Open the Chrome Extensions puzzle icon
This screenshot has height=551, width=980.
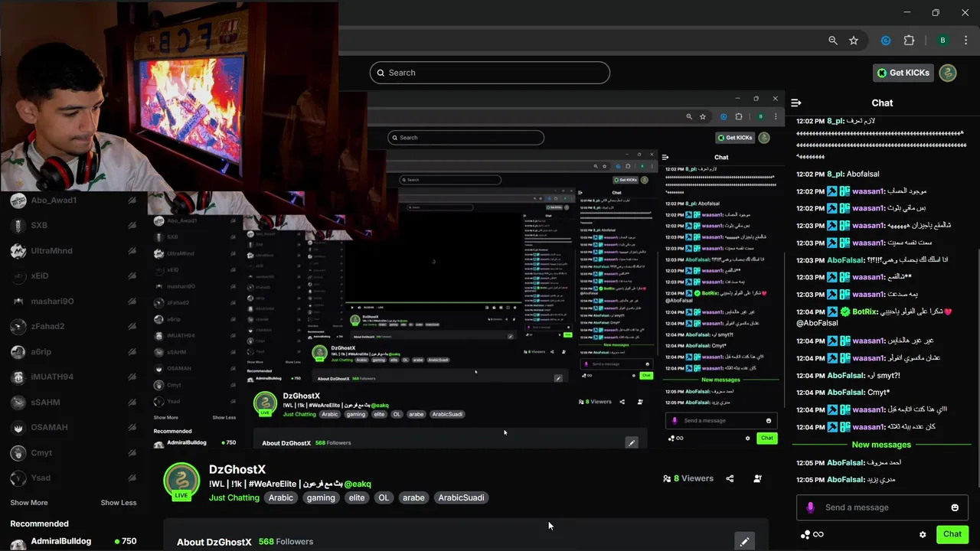pos(910,41)
